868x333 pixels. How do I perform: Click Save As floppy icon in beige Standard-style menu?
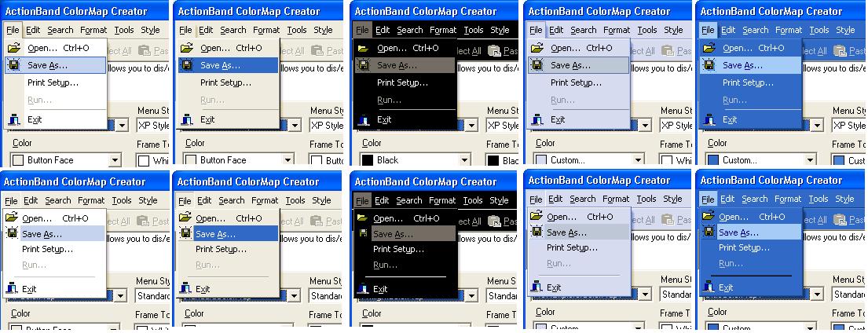coord(185,234)
